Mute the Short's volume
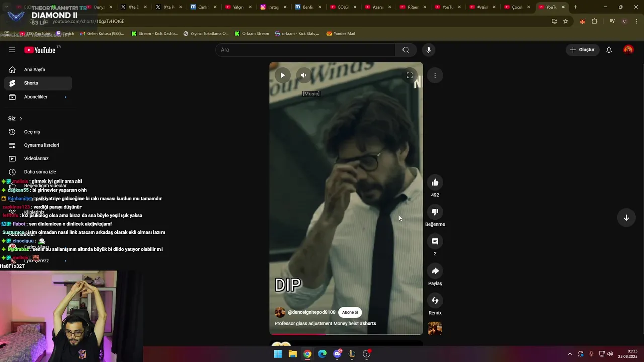Viewport: 644px width, 362px height. pyautogui.click(x=303, y=75)
